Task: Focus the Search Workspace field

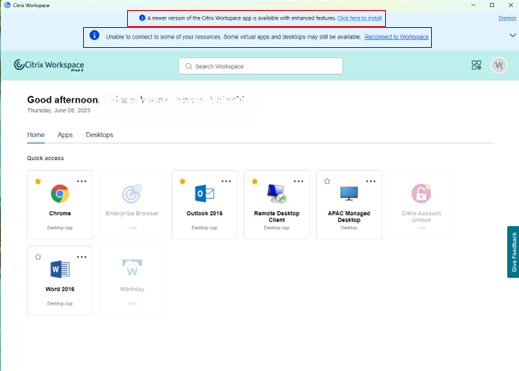Action: [260, 66]
